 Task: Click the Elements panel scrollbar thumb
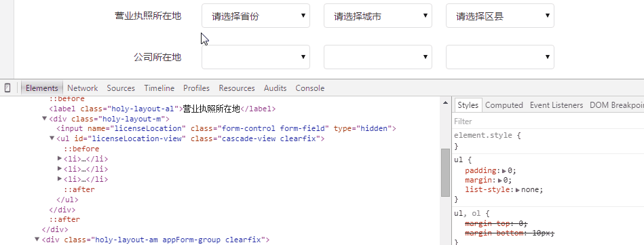[445, 172]
